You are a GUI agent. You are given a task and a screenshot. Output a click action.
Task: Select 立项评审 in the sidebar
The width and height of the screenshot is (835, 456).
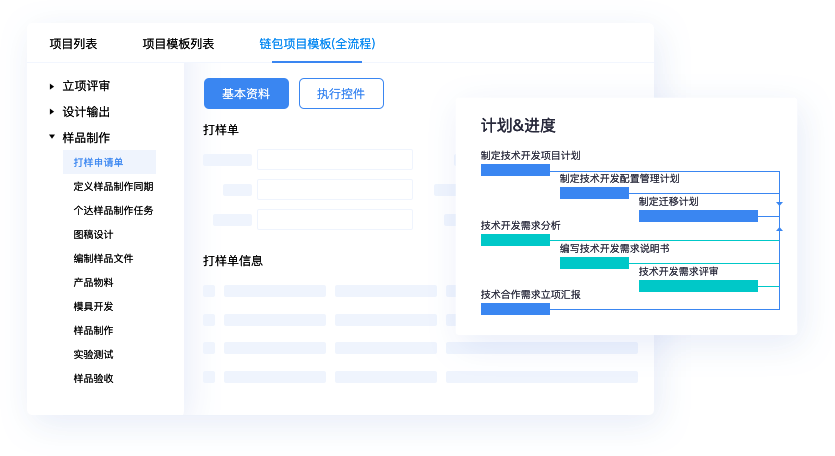pos(86,86)
